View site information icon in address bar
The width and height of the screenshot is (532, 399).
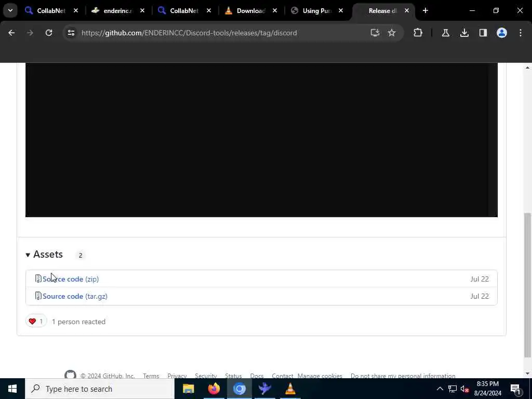pos(71,33)
